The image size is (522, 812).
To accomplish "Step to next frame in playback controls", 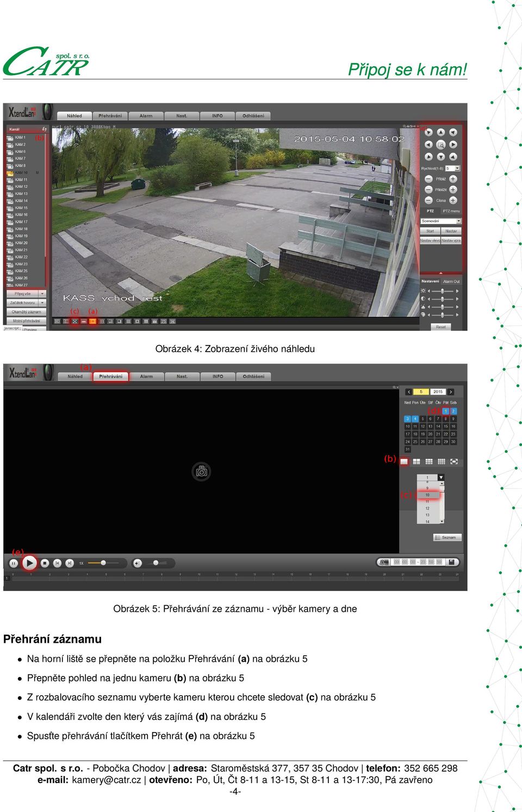I will [x=70, y=563].
